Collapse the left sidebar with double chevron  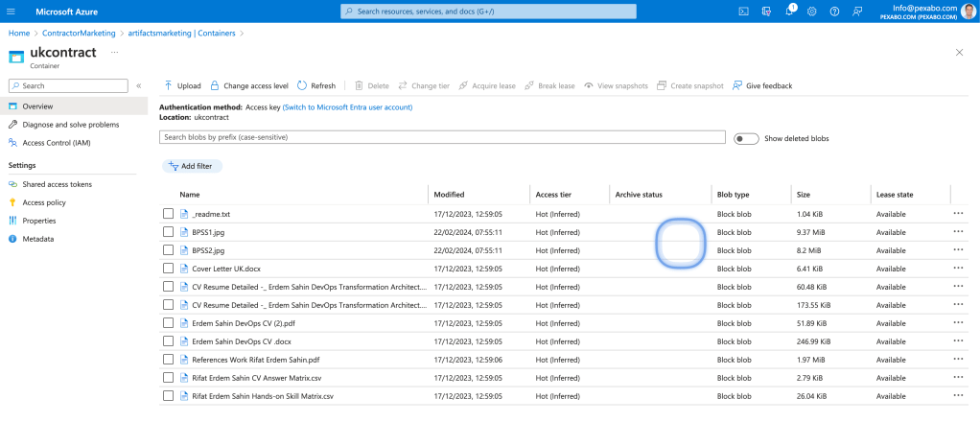click(138, 85)
